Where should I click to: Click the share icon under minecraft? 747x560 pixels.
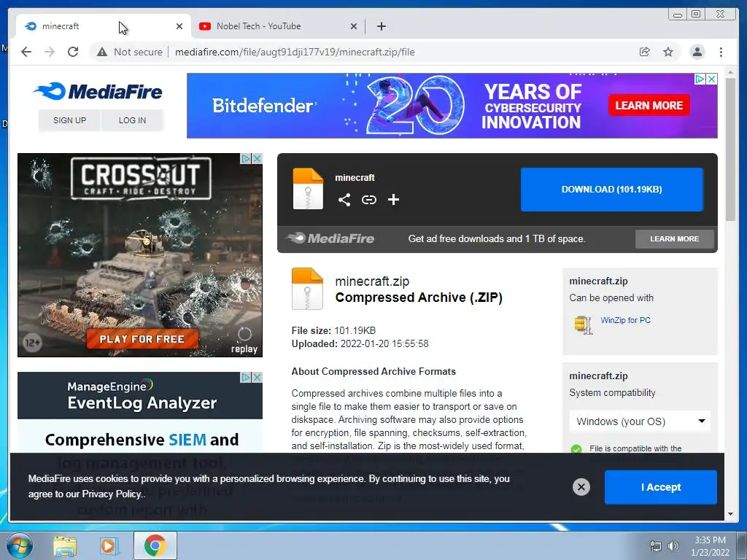344,200
